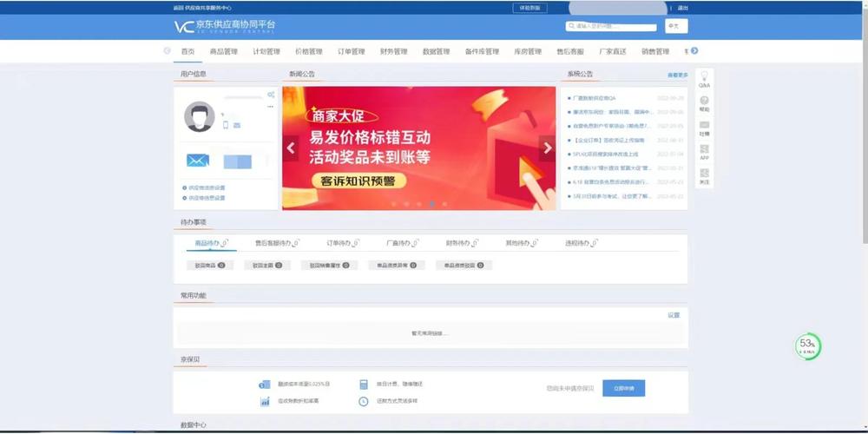Click the 驳回销售属性 todo chip

[329, 265]
